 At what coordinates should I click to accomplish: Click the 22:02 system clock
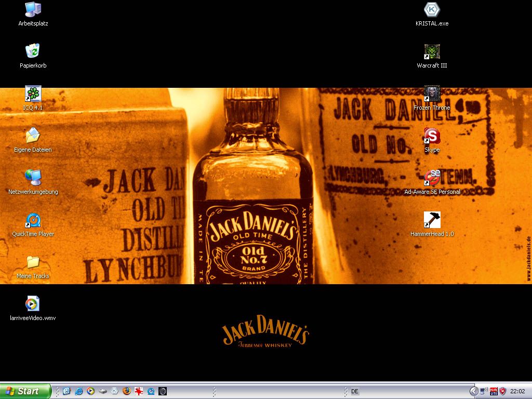click(518, 392)
